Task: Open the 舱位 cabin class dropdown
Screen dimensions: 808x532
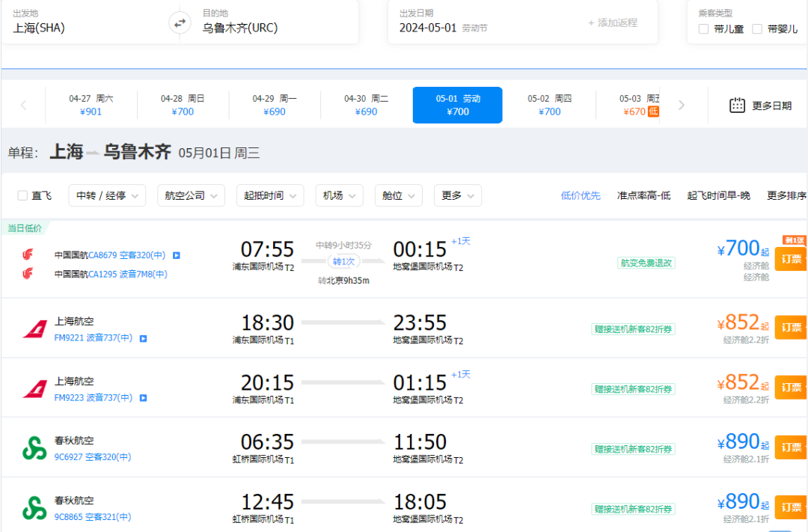Action: pyautogui.click(x=398, y=195)
